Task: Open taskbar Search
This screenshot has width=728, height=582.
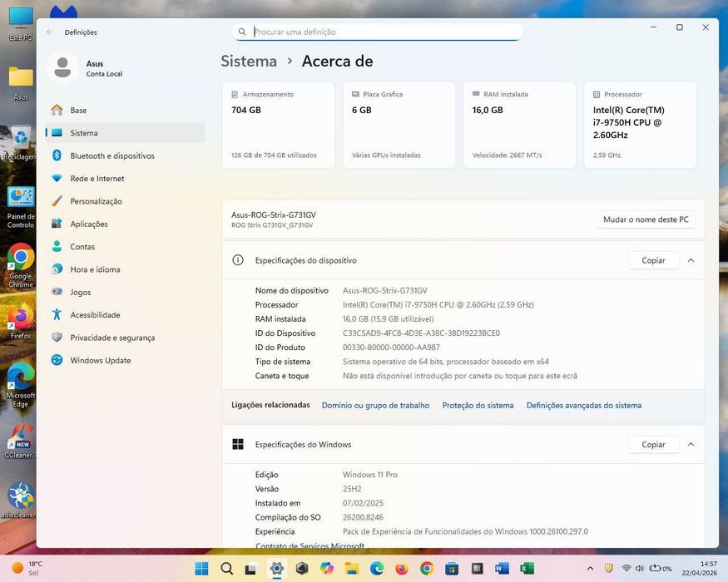Action: pyautogui.click(x=226, y=569)
